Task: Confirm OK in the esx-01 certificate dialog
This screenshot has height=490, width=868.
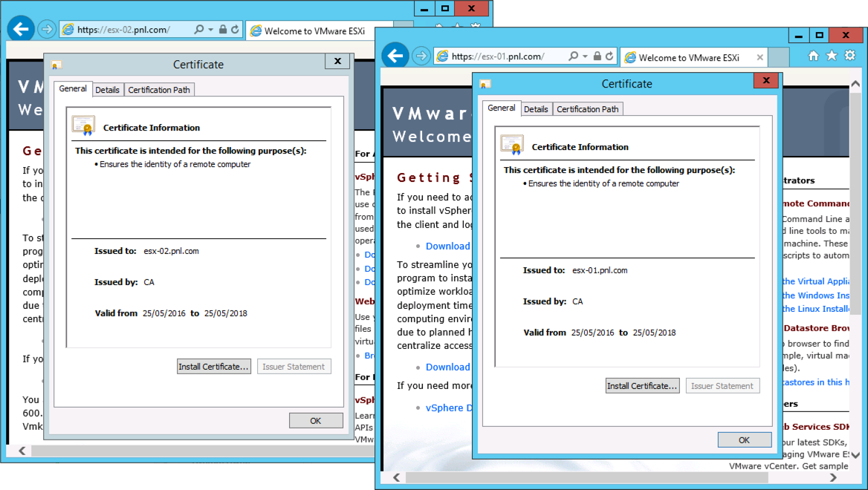Action: click(745, 440)
